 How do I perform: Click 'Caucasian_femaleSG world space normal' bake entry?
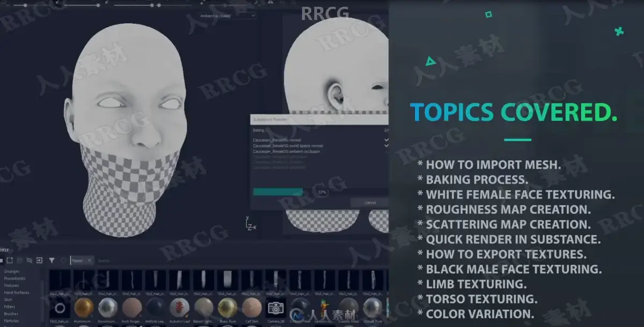click(x=288, y=146)
